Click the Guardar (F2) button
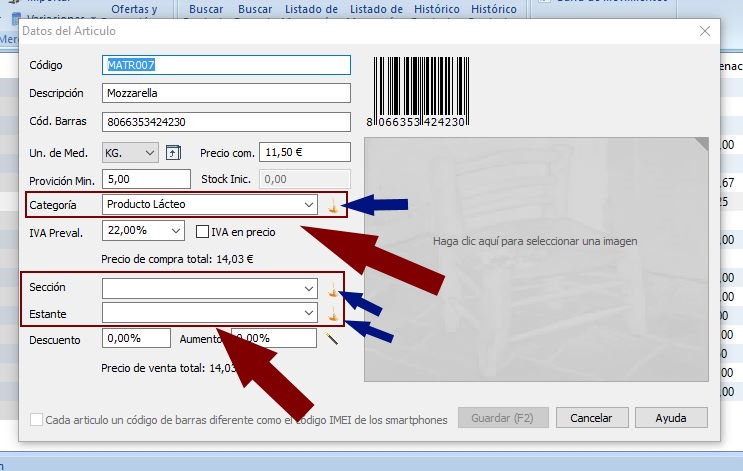The height and width of the screenshot is (471, 743). (503, 418)
